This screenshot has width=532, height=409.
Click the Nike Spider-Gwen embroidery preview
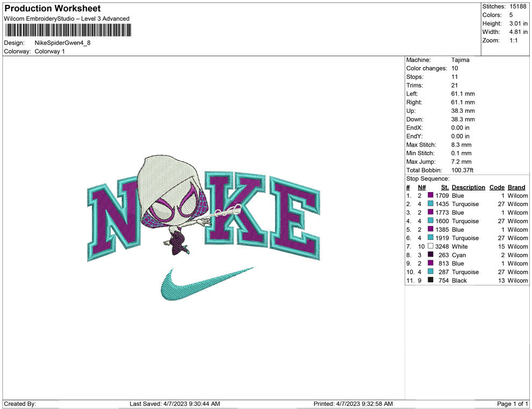[204, 228]
